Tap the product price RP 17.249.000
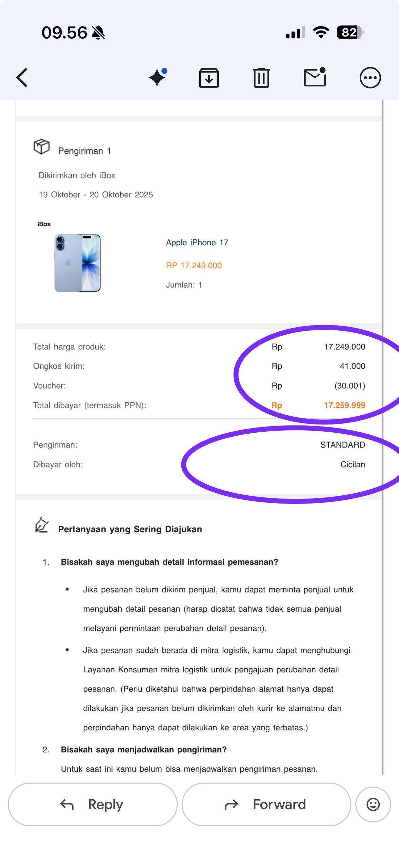The width and height of the screenshot is (399, 868). 194,265
